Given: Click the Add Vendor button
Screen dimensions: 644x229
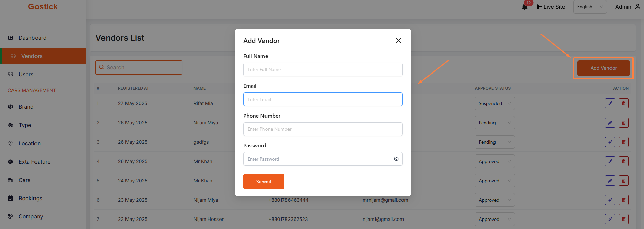Looking at the screenshot, I should 603,68.
